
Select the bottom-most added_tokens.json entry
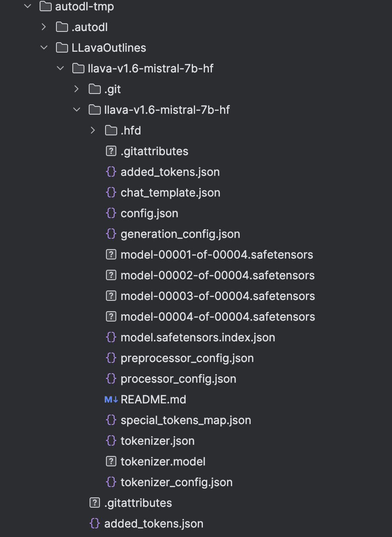(153, 524)
